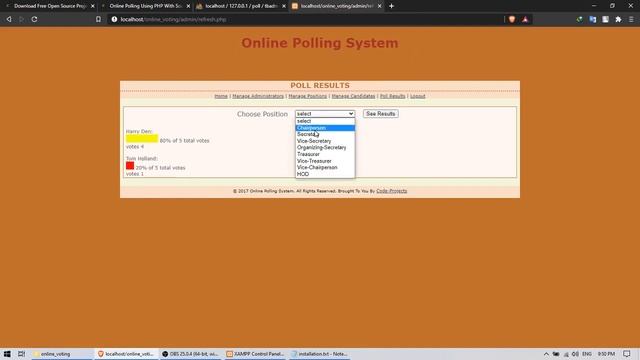The image size is (640, 360).
Task: Click the Online Polling System heading
Action: (320, 43)
